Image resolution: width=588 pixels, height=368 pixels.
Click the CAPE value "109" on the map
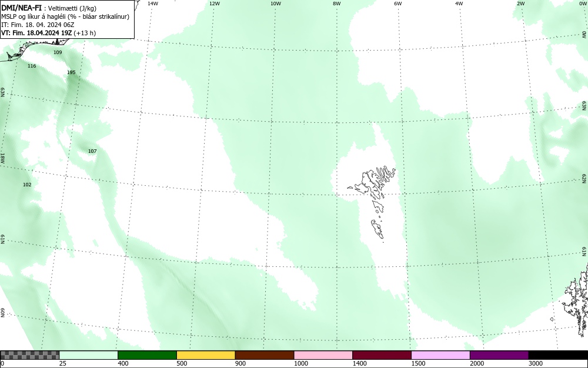[58, 52]
